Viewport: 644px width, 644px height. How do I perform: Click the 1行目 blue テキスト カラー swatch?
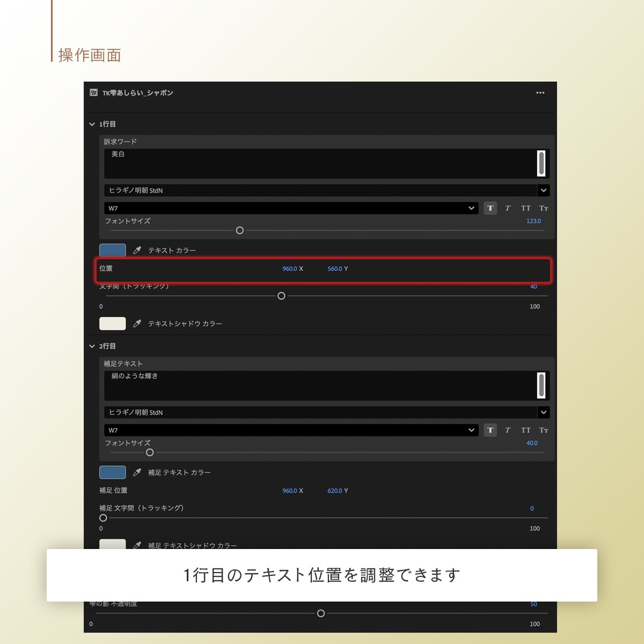pos(113,250)
